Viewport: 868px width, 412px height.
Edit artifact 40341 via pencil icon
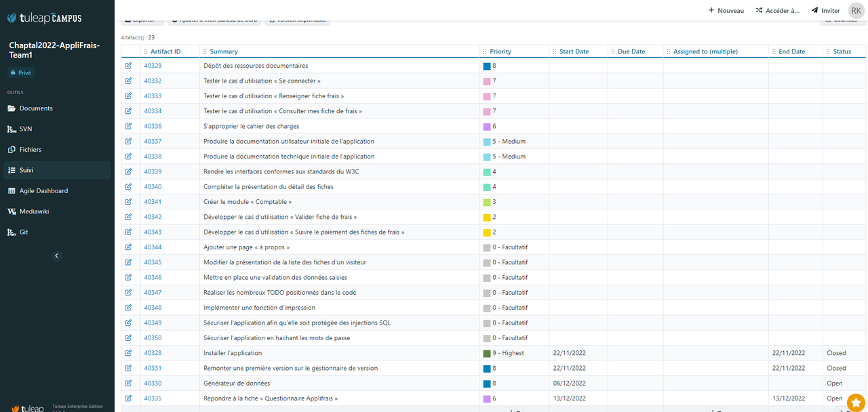point(128,202)
